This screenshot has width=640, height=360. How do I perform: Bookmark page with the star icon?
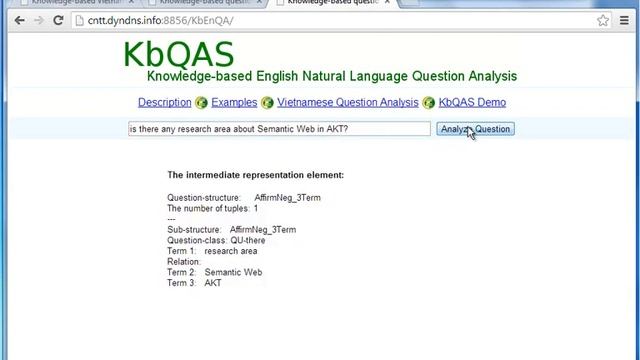tap(603, 20)
